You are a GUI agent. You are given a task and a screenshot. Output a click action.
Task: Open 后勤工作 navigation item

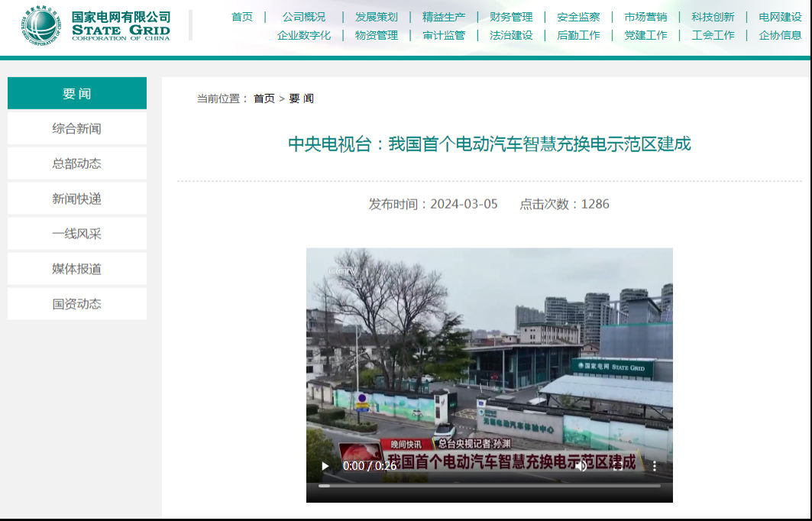pos(578,35)
